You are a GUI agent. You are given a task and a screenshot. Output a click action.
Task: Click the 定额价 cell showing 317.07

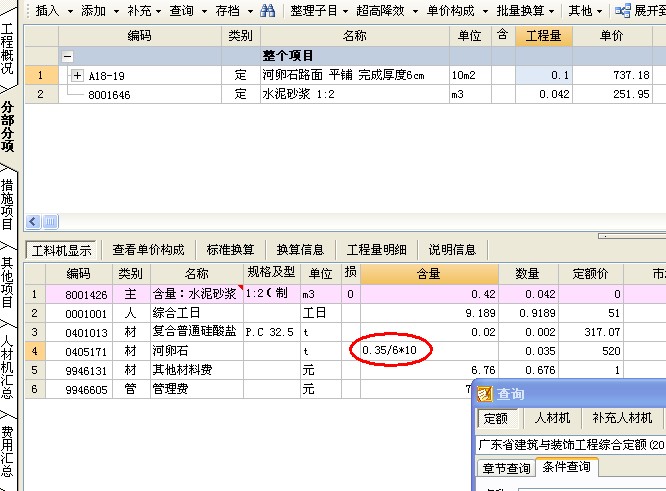tap(590, 332)
